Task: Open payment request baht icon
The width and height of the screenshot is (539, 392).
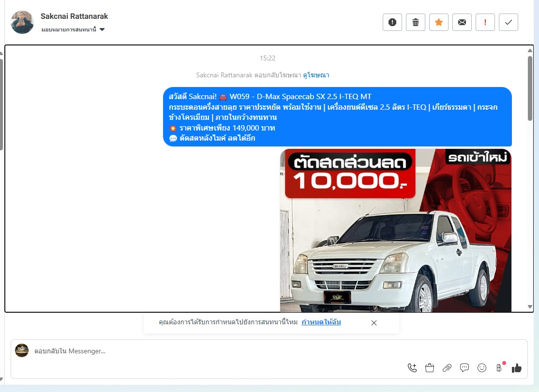Action: [x=499, y=368]
